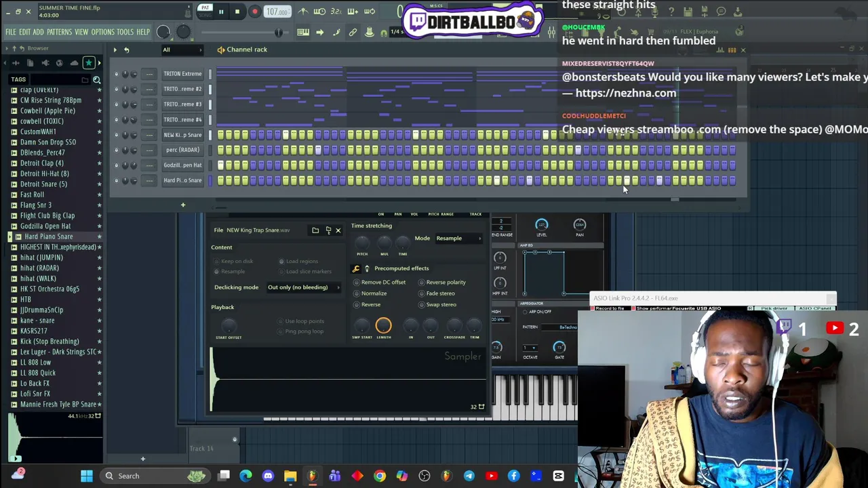Open Declicking mode dropdown
Screen dimensions: 868x488
click(304, 287)
